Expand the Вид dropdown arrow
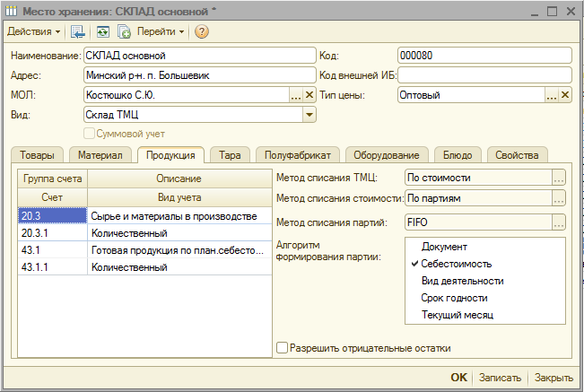 click(309, 115)
